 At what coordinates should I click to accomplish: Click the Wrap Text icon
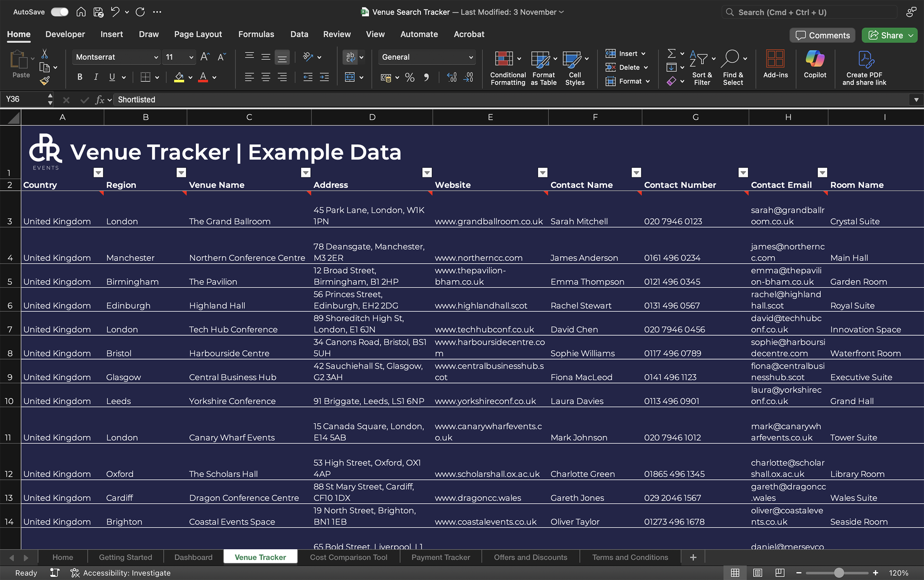(x=350, y=57)
